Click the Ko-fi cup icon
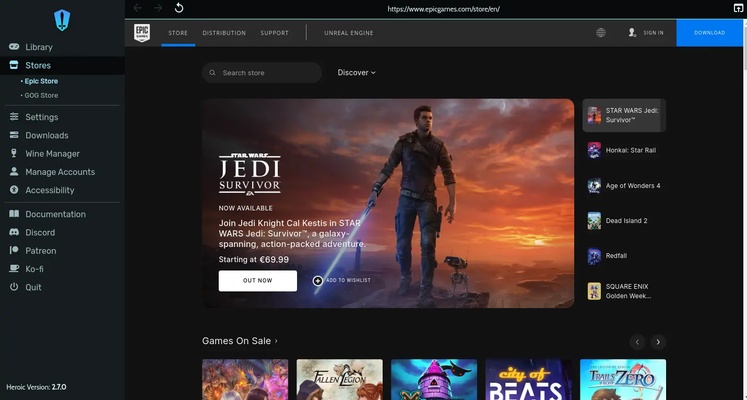This screenshot has height=400, width=747. click(x=14, y=269)
